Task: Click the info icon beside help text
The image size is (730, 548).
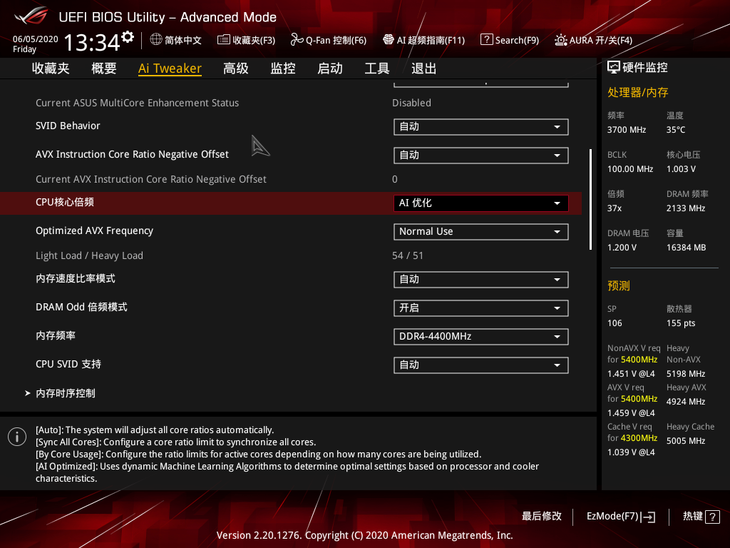Action: point(17,437)
